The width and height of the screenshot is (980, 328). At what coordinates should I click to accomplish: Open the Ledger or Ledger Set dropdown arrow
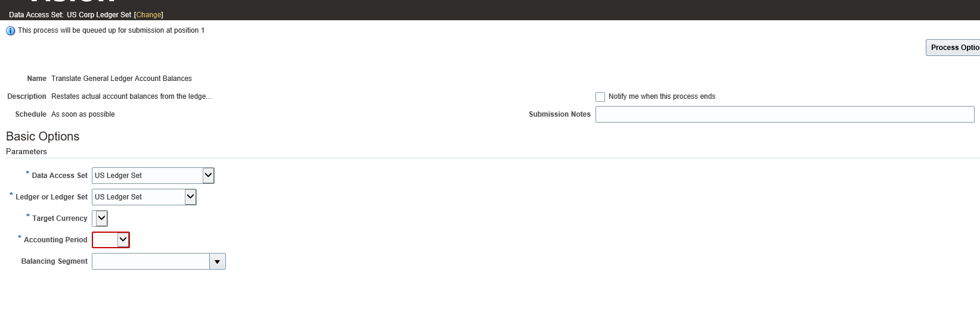[x=190, y=197]
